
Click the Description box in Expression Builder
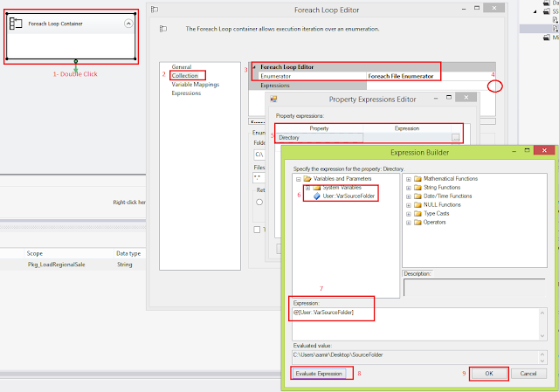[x=474, y=287]
